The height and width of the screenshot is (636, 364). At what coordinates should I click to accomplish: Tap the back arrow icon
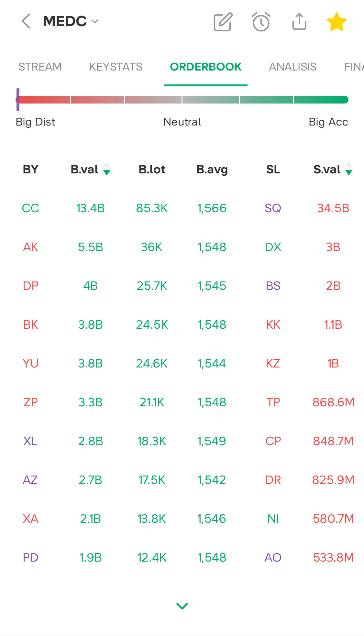point(26,21)
